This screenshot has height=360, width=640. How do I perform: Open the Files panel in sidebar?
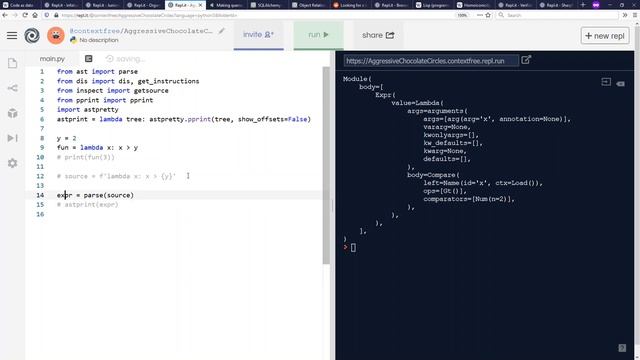(x=13, y=63)
